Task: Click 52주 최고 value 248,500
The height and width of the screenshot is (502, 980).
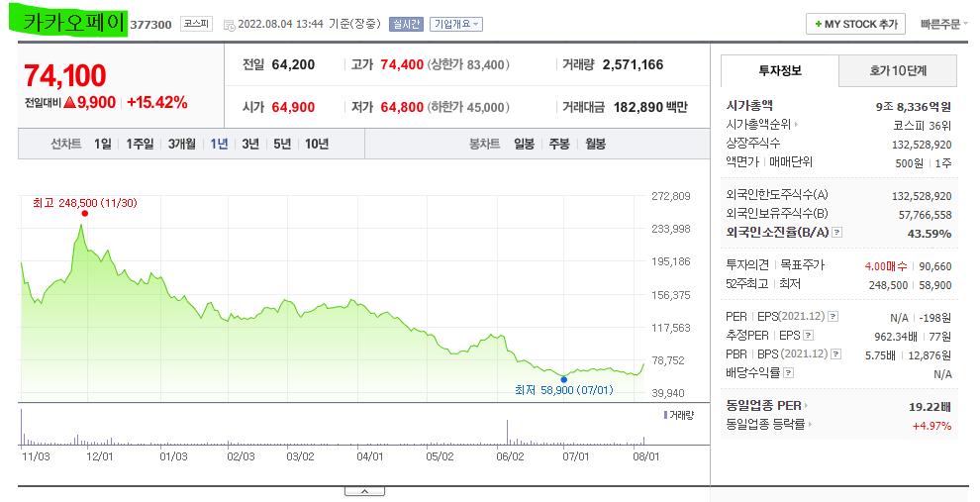Action: pos(888,285)
